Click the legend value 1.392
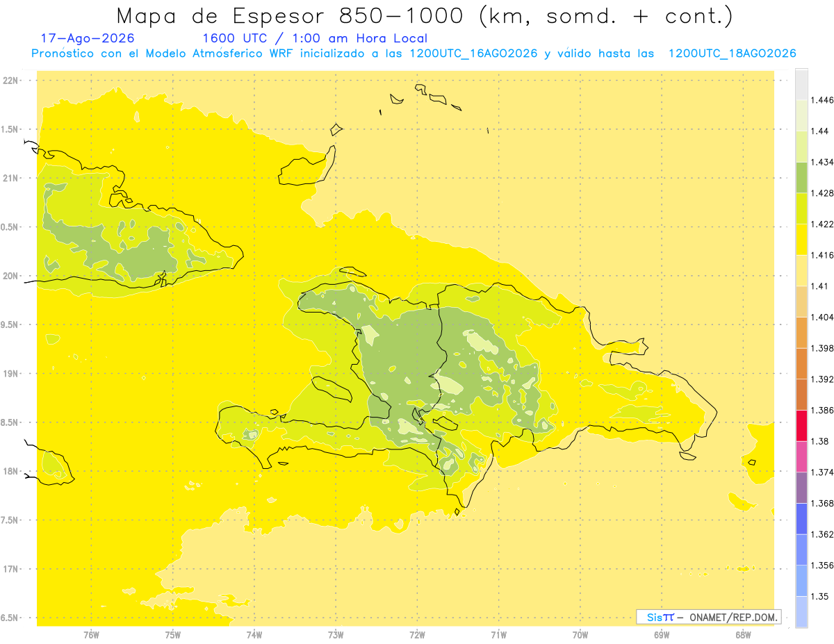The image size is (834, 644). pos(822,379)
